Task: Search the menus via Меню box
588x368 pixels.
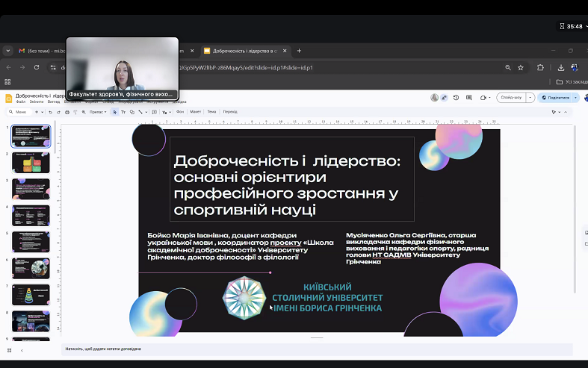Action: pos(19,112)
